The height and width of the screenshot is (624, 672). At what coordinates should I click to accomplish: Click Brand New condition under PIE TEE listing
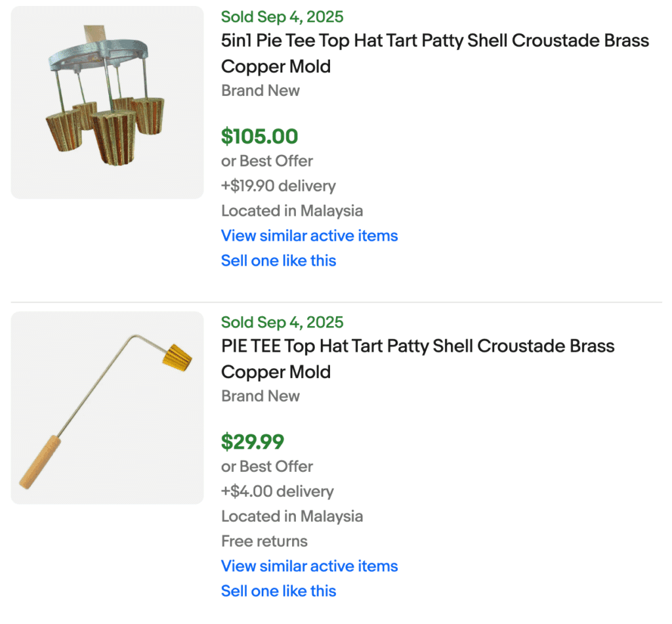(x=260, y=396)
